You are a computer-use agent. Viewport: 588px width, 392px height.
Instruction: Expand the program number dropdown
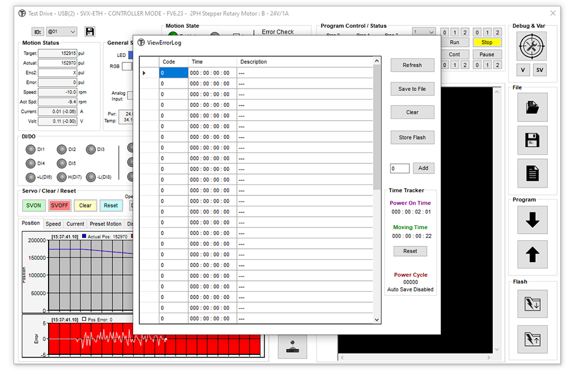pos(424,32)
